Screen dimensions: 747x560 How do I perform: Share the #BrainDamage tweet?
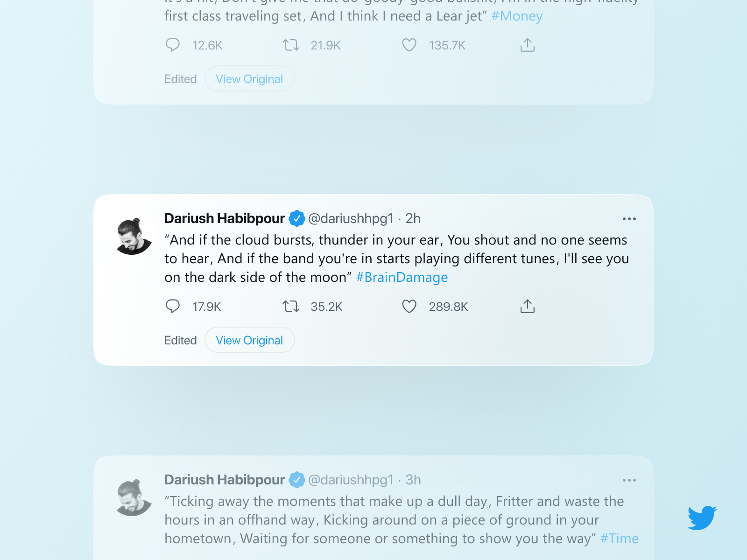528,306
